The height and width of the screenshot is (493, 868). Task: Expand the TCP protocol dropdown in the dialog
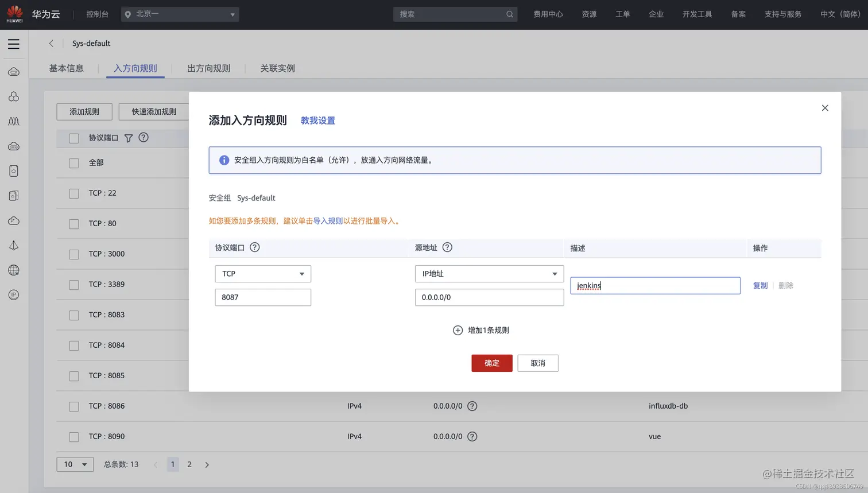coord(262,274)
